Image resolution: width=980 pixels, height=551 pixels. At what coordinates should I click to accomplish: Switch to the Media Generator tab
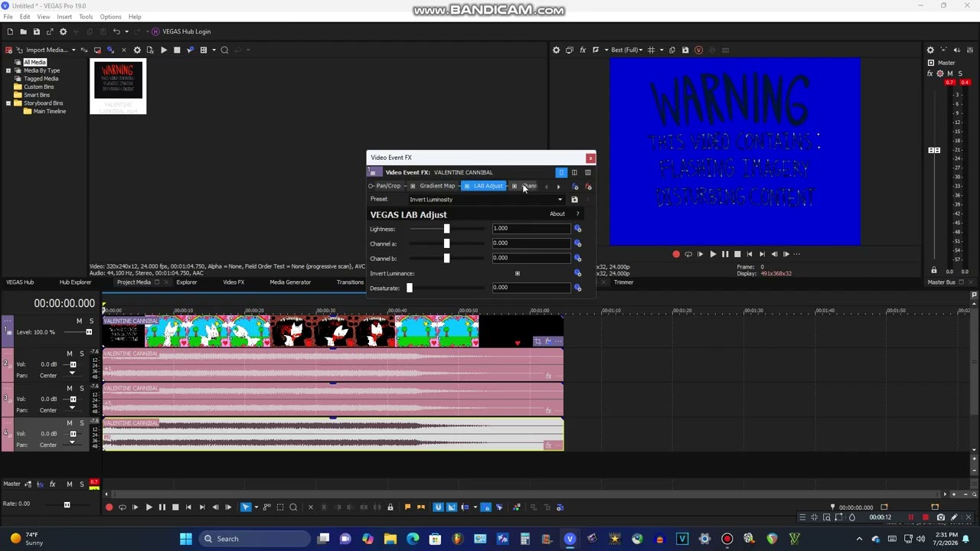tap(290, 282)
